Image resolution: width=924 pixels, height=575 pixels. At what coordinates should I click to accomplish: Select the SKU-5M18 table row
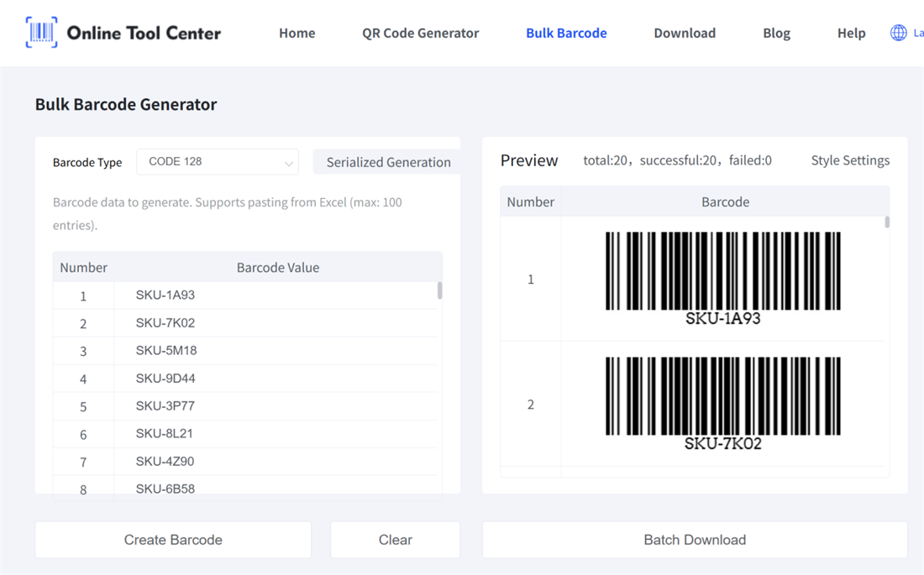[248, 350]
